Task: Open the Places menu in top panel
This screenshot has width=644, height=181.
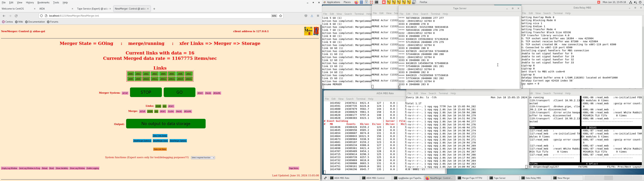Action: point(347,2)
